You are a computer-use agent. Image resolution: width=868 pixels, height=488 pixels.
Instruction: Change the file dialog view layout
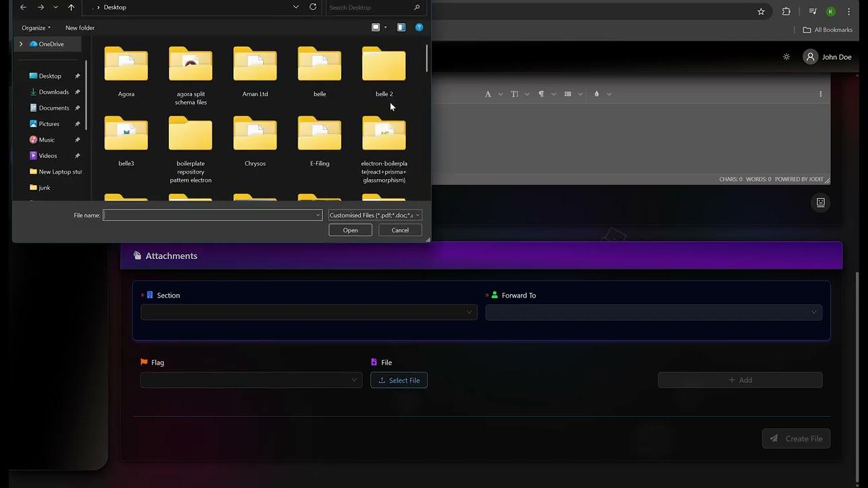point(376,27)
